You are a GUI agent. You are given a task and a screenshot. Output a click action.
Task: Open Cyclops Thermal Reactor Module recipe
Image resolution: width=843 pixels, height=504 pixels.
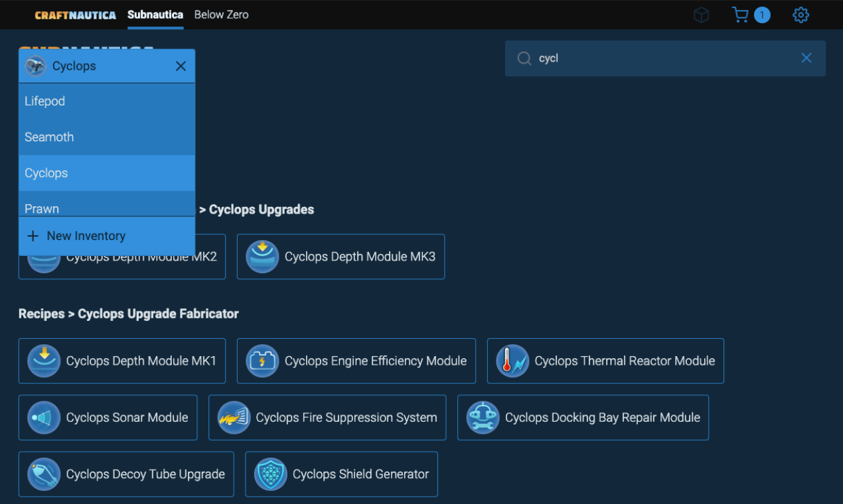coord(605,361)
